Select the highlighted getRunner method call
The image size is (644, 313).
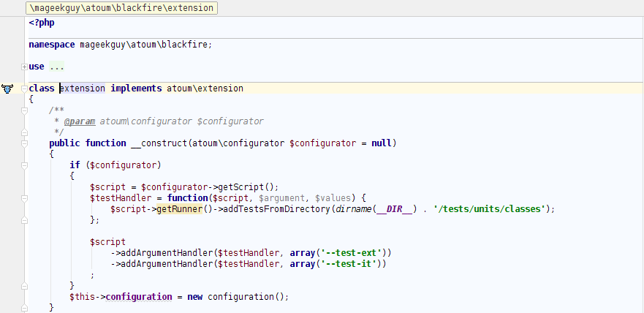(180, 209)
